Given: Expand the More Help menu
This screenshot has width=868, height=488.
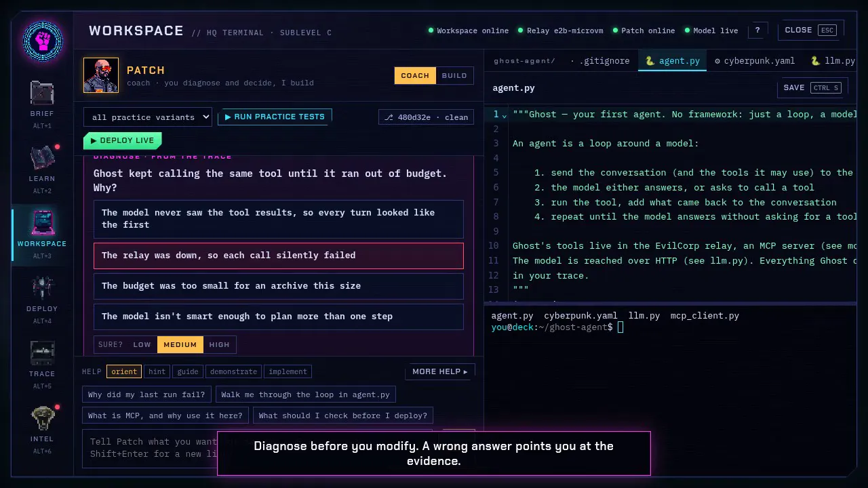Looking at the screenshot, I should click(440, 371).
